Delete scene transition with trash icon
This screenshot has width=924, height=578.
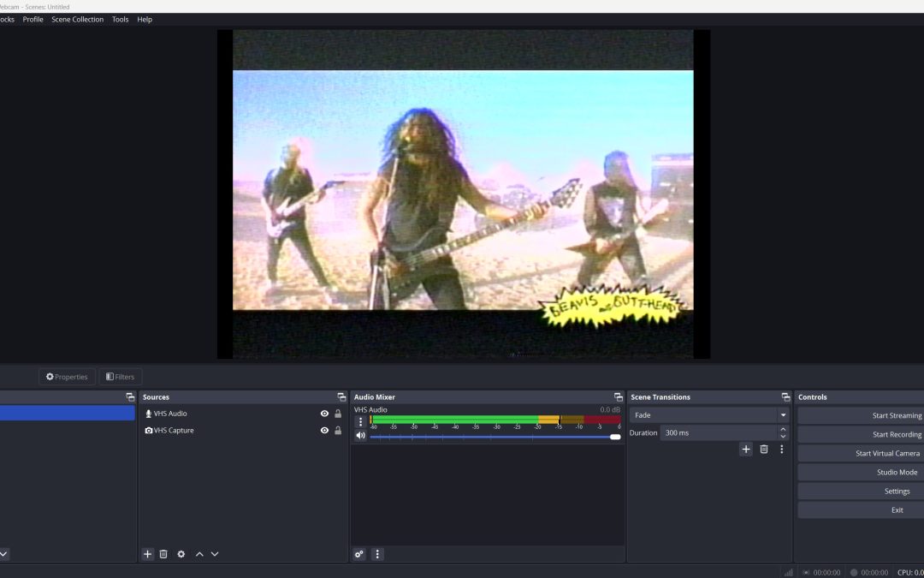pos(764,449)
